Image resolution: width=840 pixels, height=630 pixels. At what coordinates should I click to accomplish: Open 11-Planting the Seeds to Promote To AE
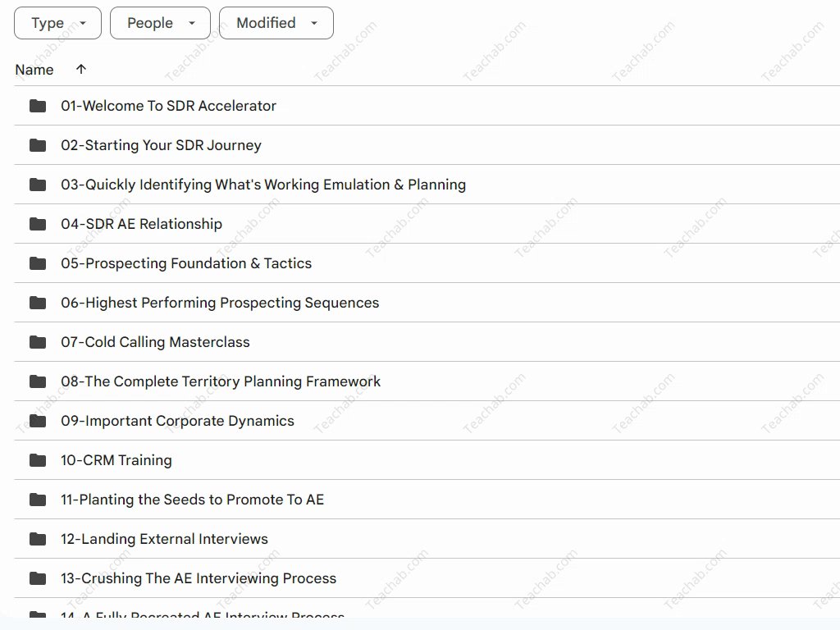[x=192, y=500]
